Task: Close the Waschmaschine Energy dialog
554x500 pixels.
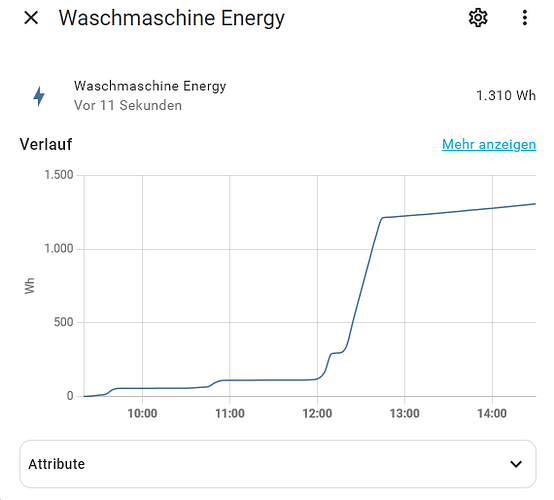Action: [x=31, y=18]
